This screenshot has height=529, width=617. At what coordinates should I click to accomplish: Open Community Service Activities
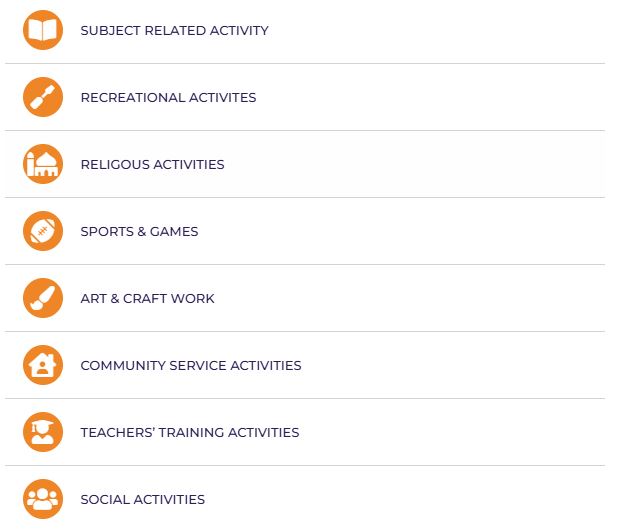click(191, 365)
